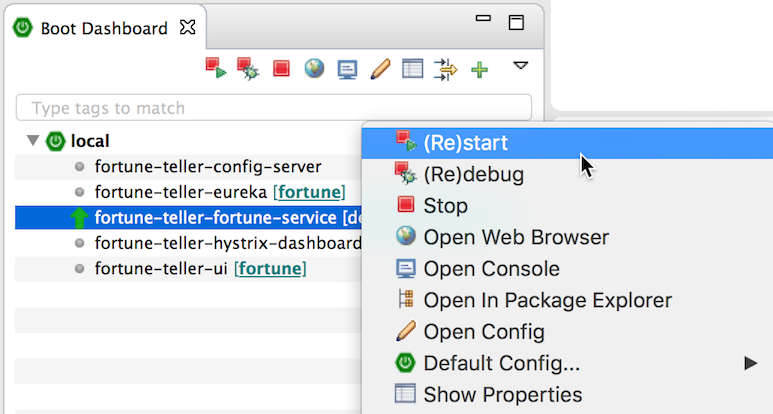The height and width of the screenshot is (414, 773).
Task: Choose Open Config menu entry
Action: point(567,332)
